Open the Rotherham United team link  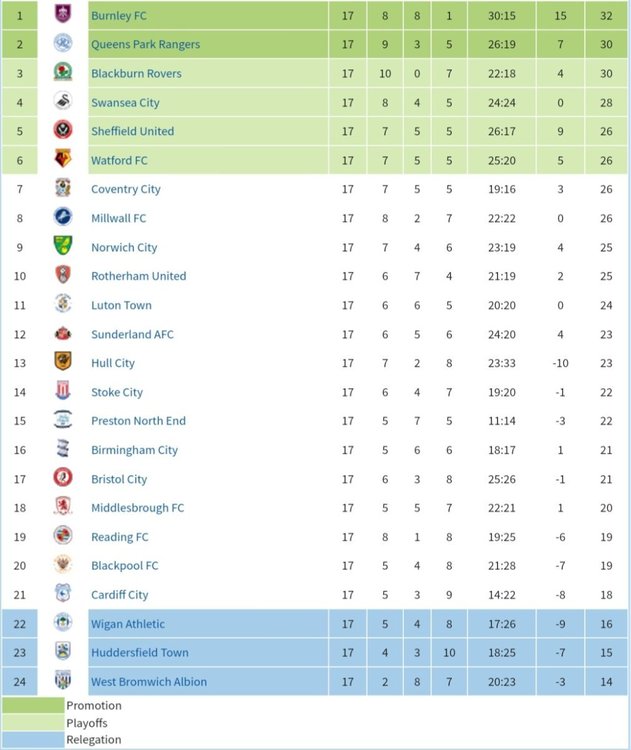point(139,276)
